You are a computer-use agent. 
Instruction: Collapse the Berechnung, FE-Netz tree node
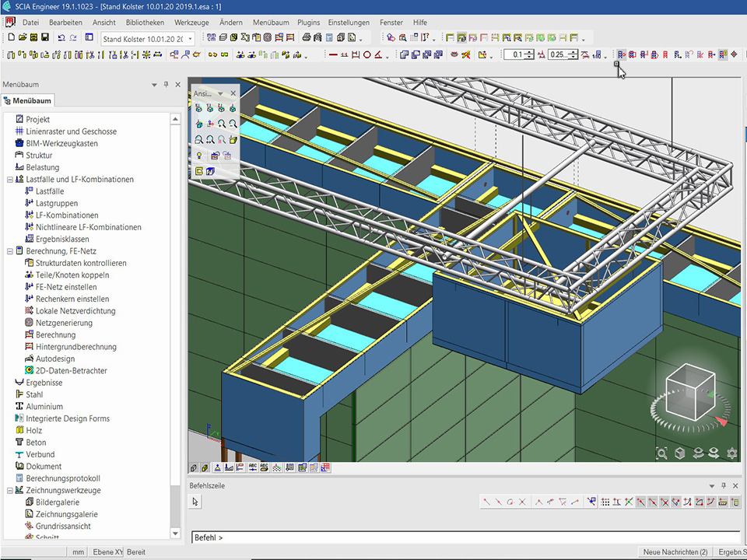[9, 251]
